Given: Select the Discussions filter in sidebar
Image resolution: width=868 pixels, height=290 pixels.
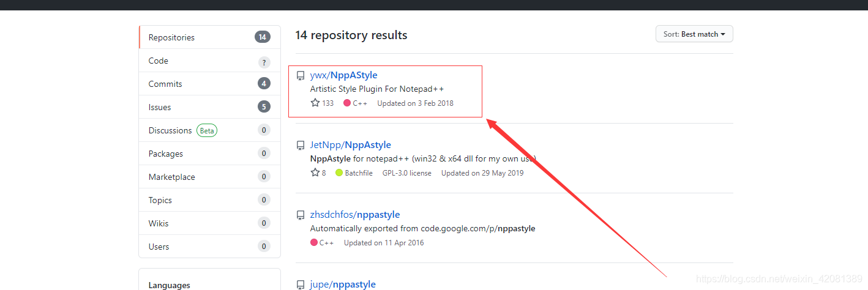Looking at the screenshot, I should coord(209,130).
